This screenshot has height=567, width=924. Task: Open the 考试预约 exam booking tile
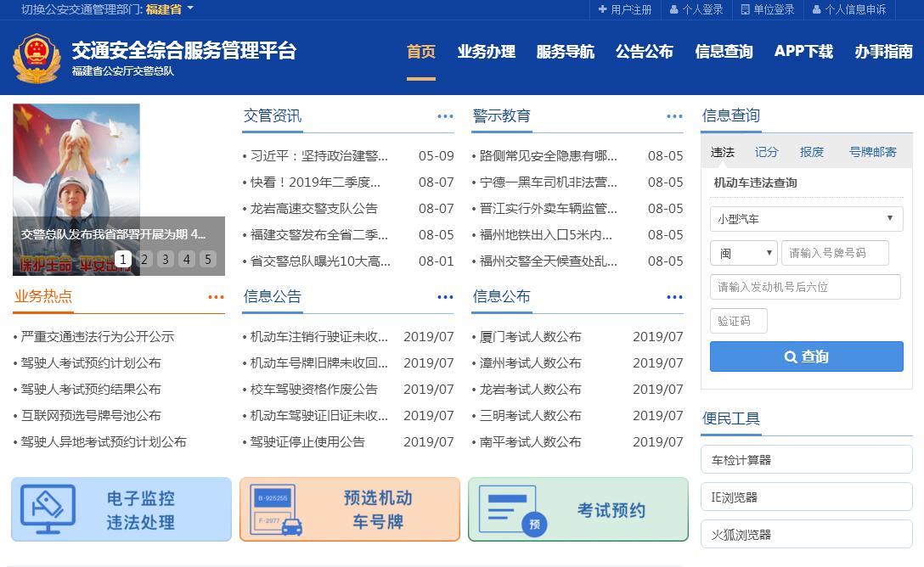point(578,509)
